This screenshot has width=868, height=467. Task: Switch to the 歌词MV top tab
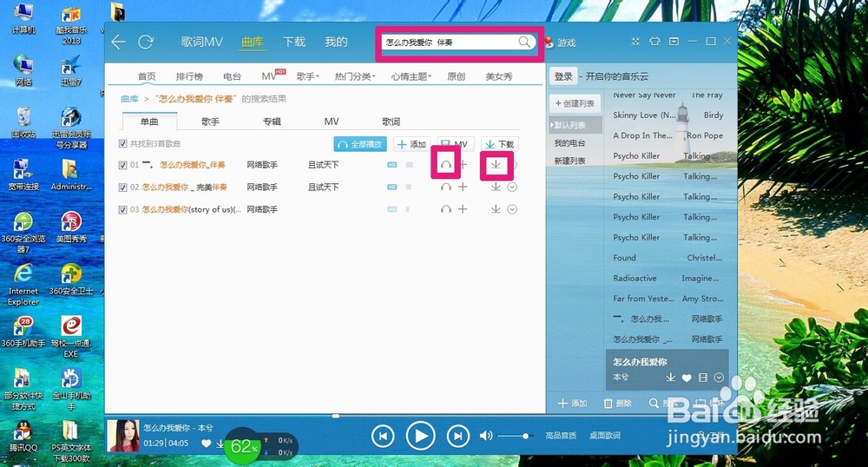pyautogui.click(x=202, y=42)
